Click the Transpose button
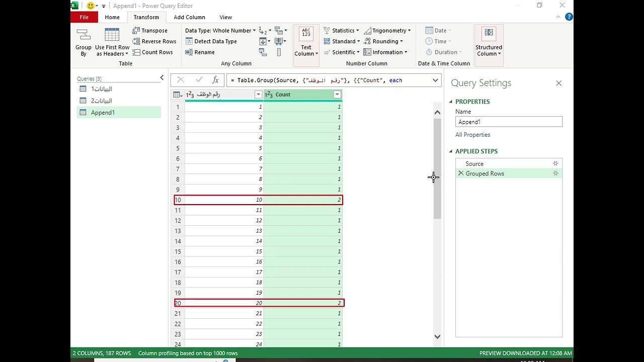 coord(150,31)
